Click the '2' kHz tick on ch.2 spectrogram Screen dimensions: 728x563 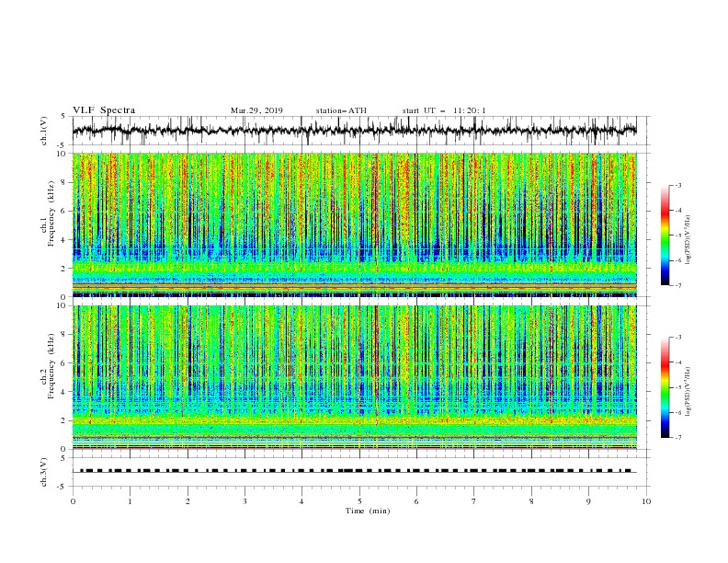pyautogui.click(x=64, y=420)
